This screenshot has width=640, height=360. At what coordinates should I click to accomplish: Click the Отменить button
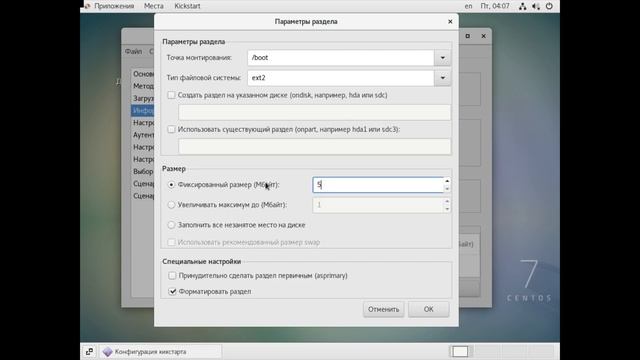click(x=383, y=309)
